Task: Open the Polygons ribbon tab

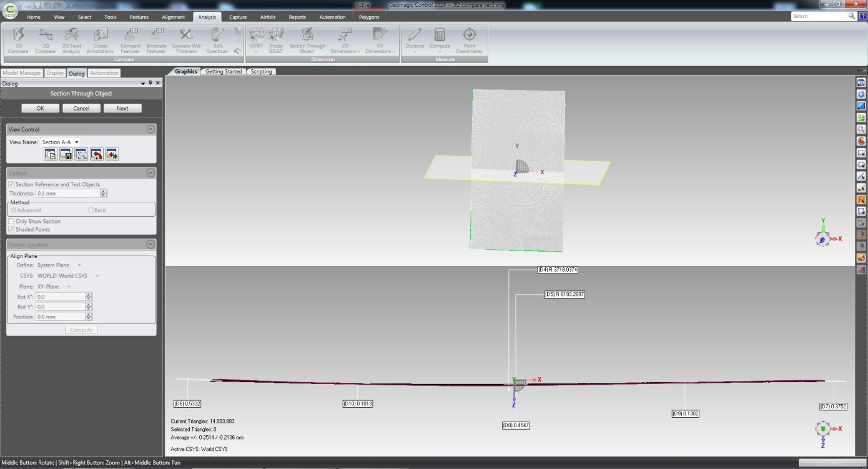Action: [x=369, y=17]
